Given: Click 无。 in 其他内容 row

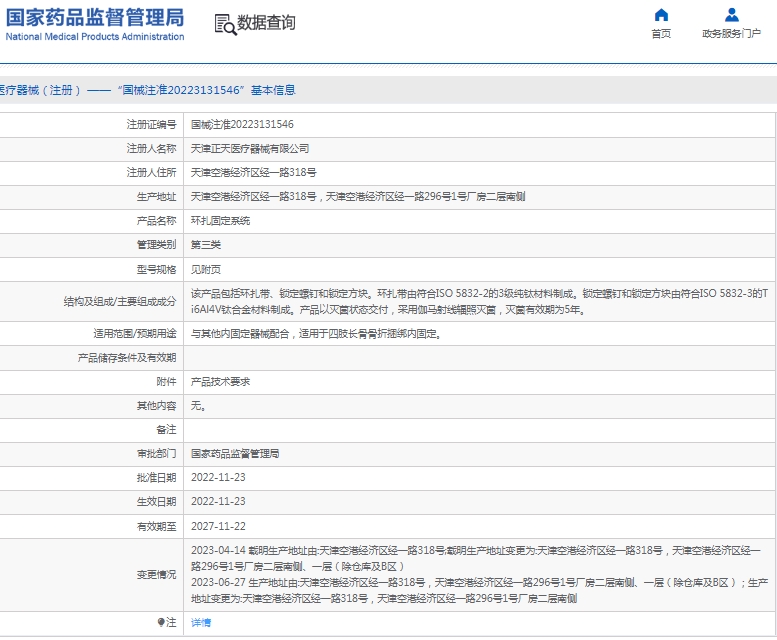Looking at the screenshot, I should pyautogui.click(x=198, y=406).
